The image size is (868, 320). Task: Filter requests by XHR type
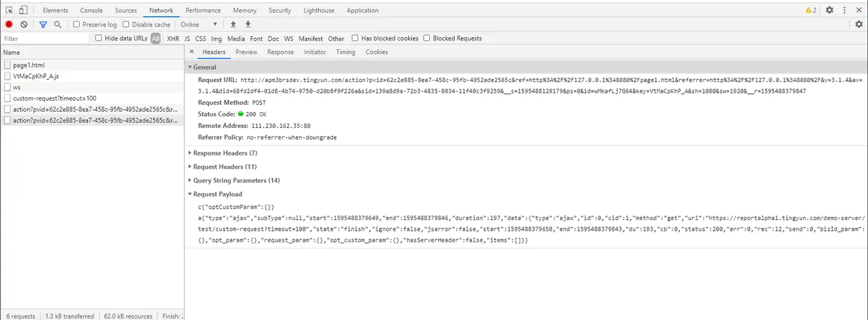(x=173, y=39)
